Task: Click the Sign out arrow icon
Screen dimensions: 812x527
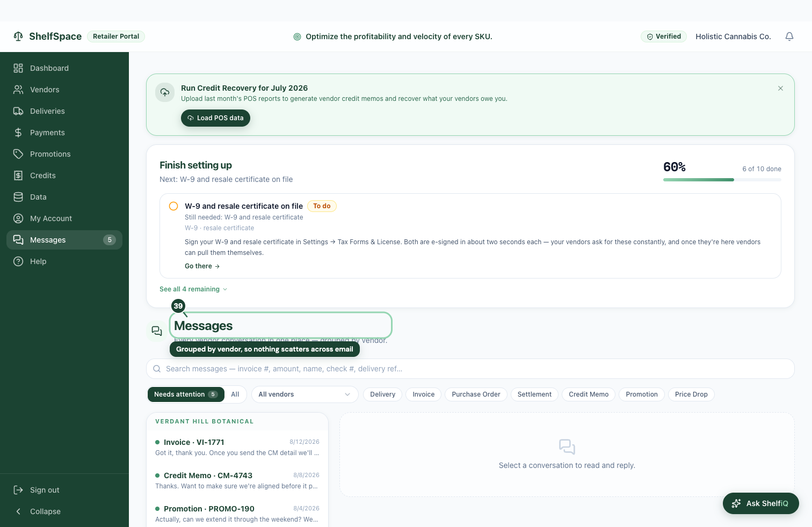Action: click(x=18, y=490)
